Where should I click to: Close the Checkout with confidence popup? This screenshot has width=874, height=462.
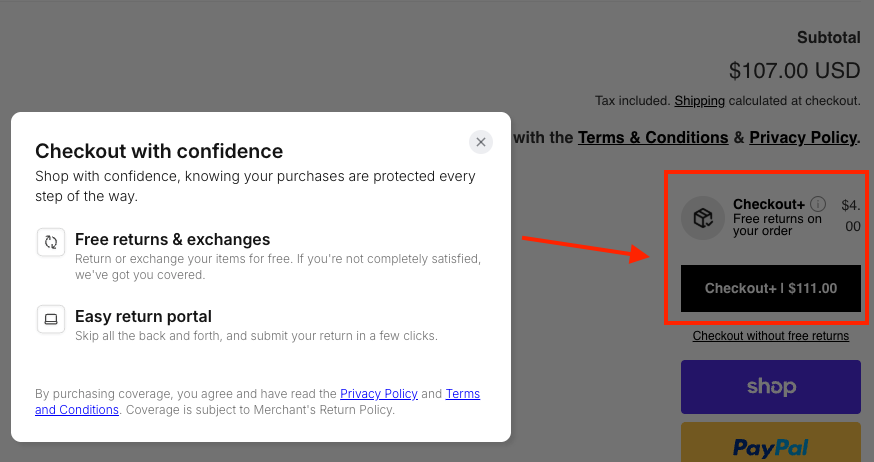pos(480,142)
